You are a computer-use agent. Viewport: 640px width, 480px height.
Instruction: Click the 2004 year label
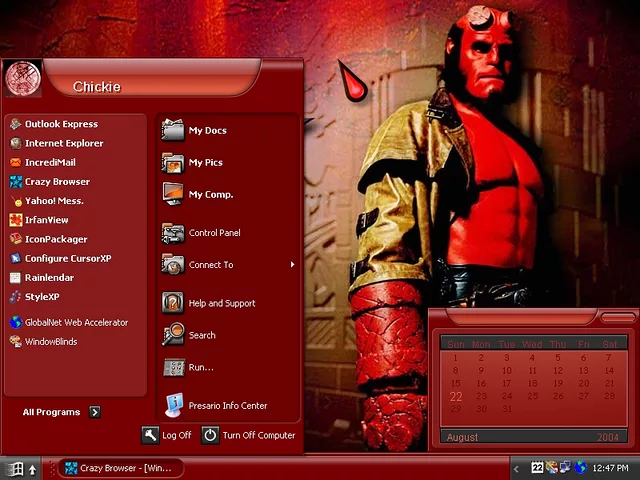(608, 437)
